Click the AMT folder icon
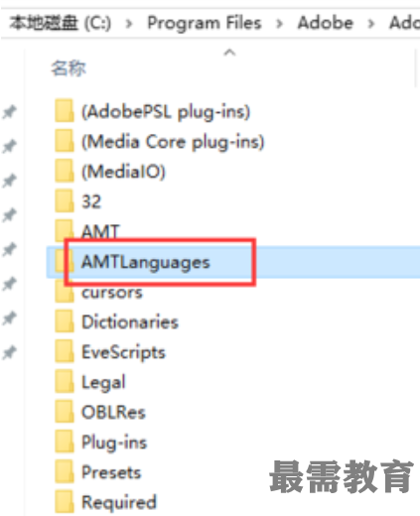Image resolution: width=420 pixels, height=516 pixels. click(x=65, y=229)
